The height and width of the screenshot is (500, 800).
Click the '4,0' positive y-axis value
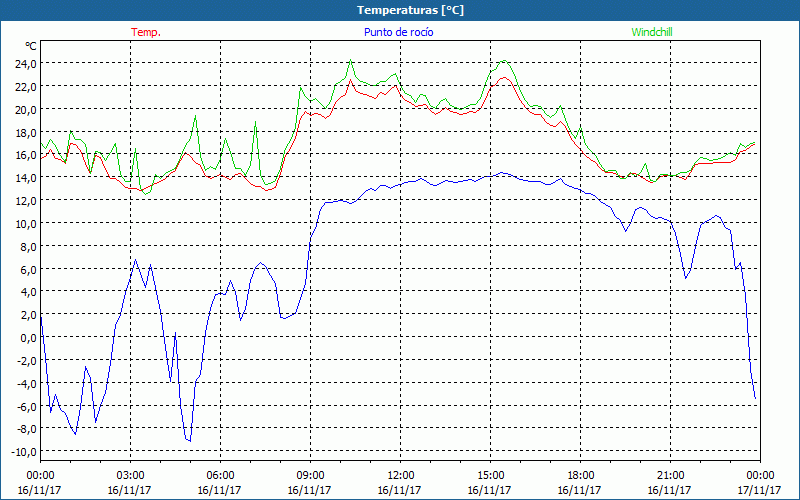coord(28,292)
